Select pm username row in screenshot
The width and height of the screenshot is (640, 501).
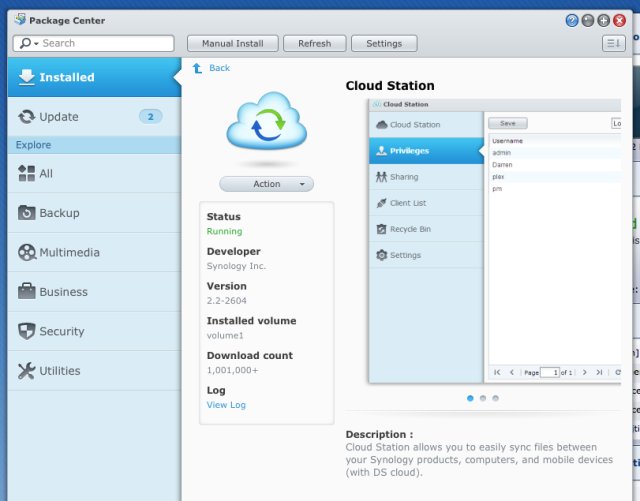(555, 189)
